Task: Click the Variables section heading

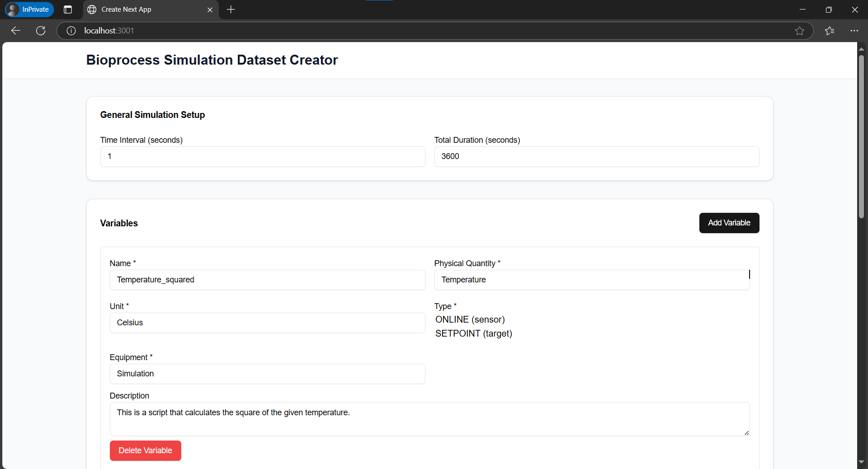Action: pyautogui.click(x=119, y=223)
